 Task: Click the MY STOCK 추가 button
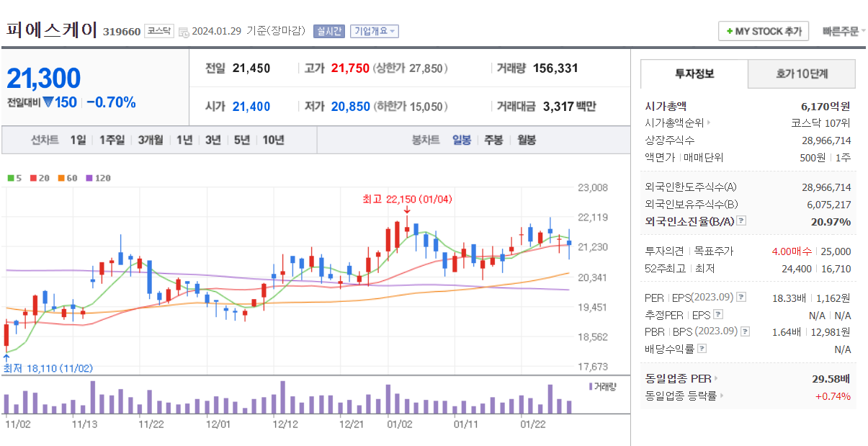[764, 31]
